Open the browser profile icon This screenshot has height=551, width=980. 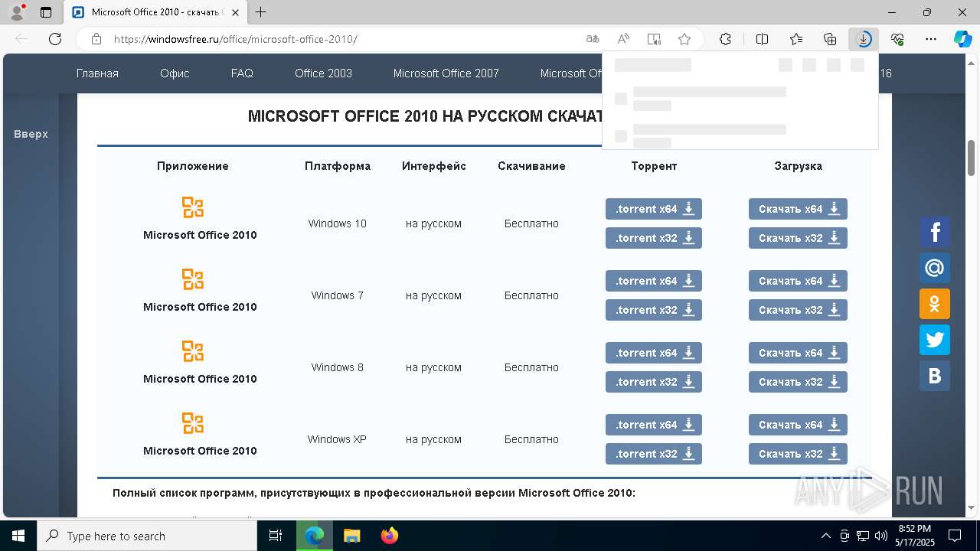click(17, 12)
